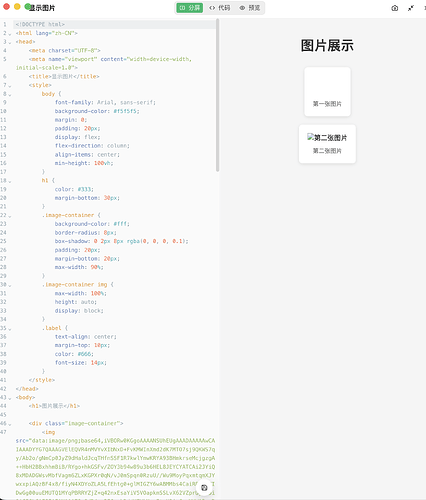The width and height of the screenshot is (426, 500).
Task: Fold the .label rule on line 35
Action: point(10,329)
